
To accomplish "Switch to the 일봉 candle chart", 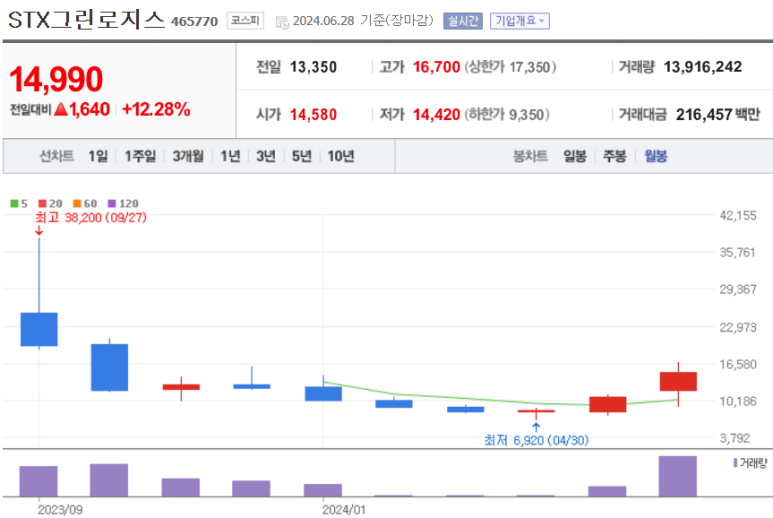I will [575, 156].
